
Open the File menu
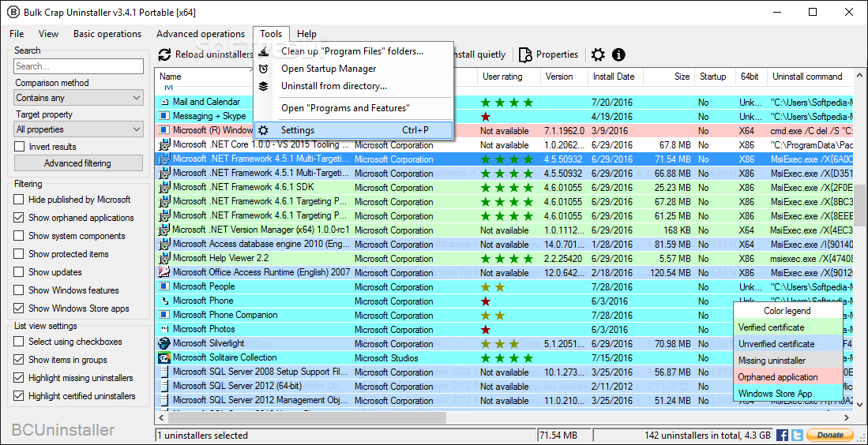tap(17, 34)
